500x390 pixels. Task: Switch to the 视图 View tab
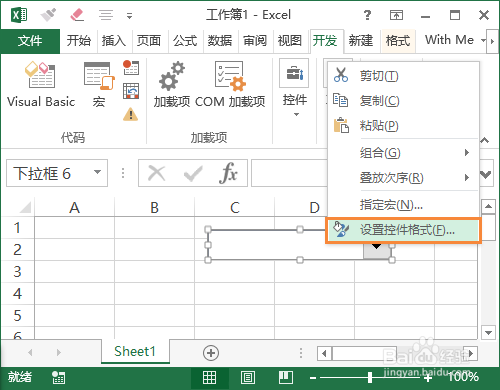tap(290, 41)
